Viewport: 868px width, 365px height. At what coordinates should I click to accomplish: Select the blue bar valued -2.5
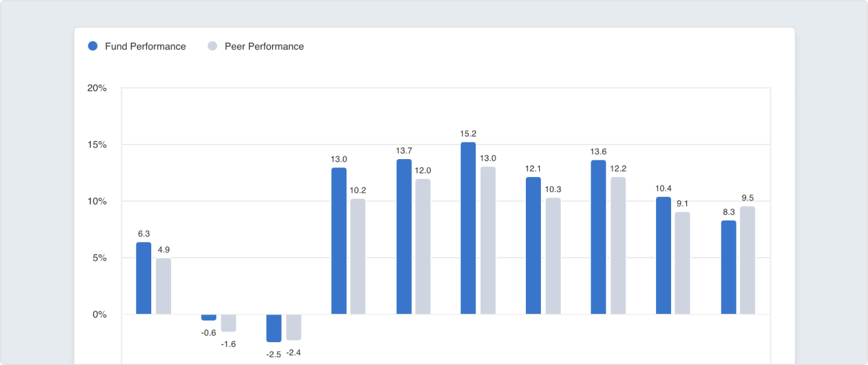point(274,328)
